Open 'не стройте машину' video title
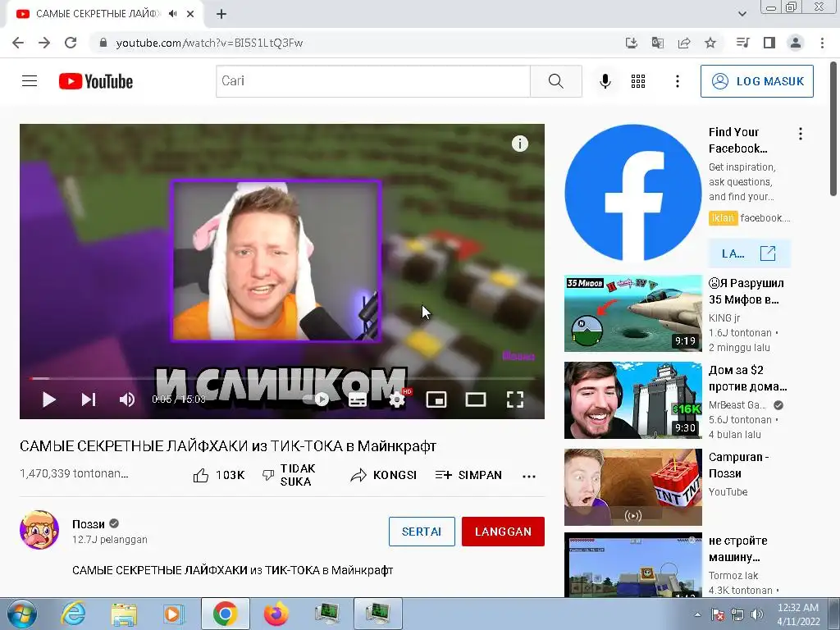This screenshot has height=630, width=840. [738, 549]
